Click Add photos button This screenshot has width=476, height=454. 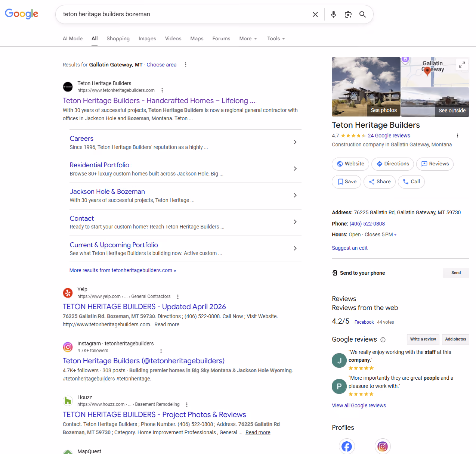455,339
